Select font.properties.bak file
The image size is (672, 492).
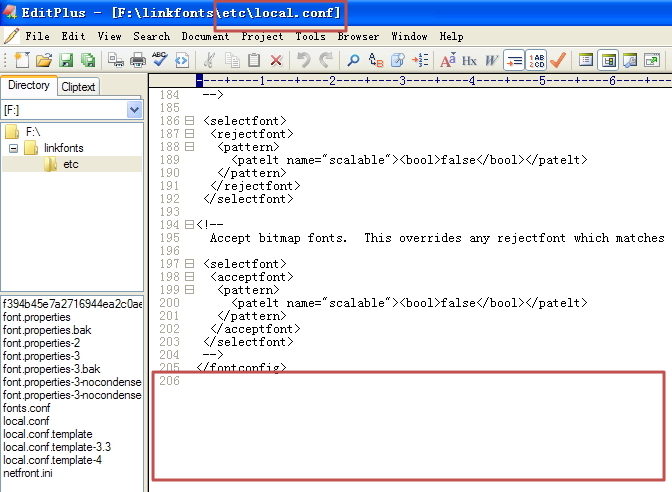pos(47,330)
